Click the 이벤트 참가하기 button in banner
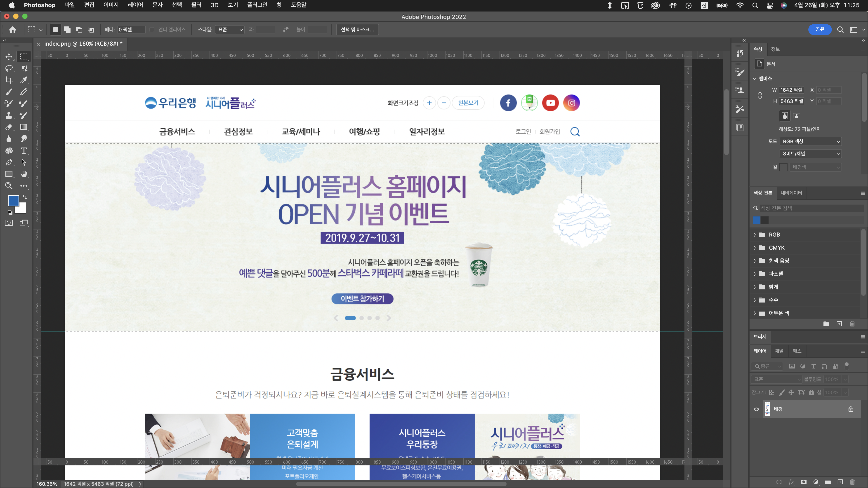 362,299
